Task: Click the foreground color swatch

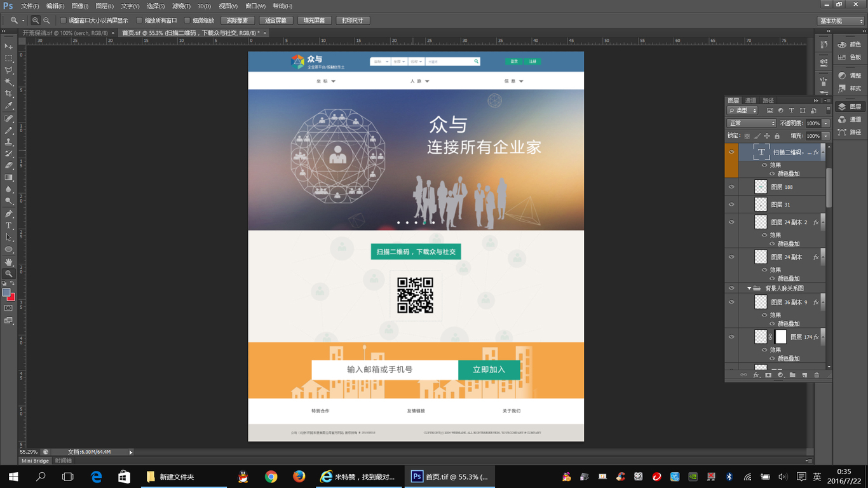Action: pos(6,293)
